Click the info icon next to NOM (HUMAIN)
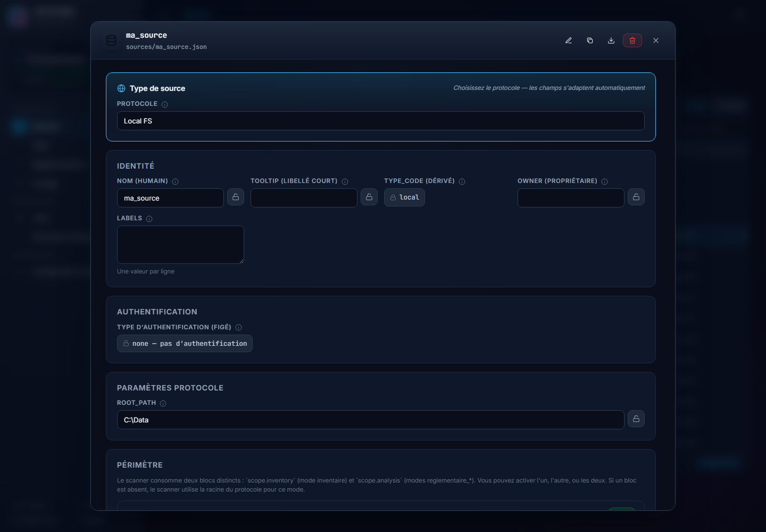 (175, 181)
